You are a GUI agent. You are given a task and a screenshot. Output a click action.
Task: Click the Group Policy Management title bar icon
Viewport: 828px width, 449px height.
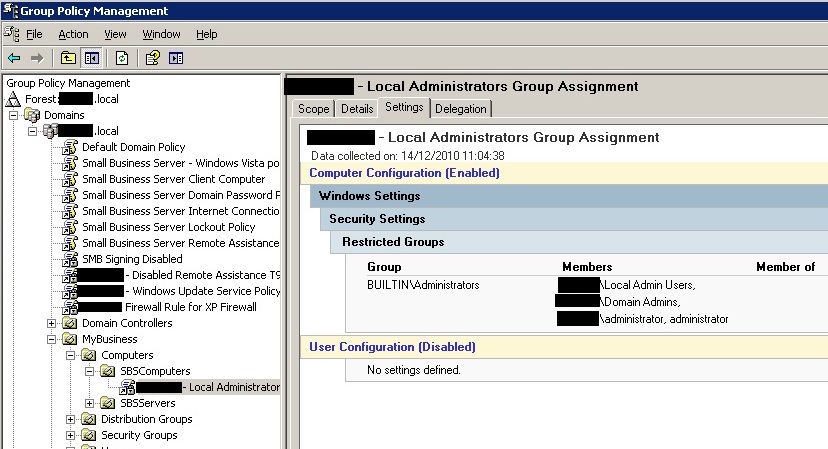click(x=10, y=10)
